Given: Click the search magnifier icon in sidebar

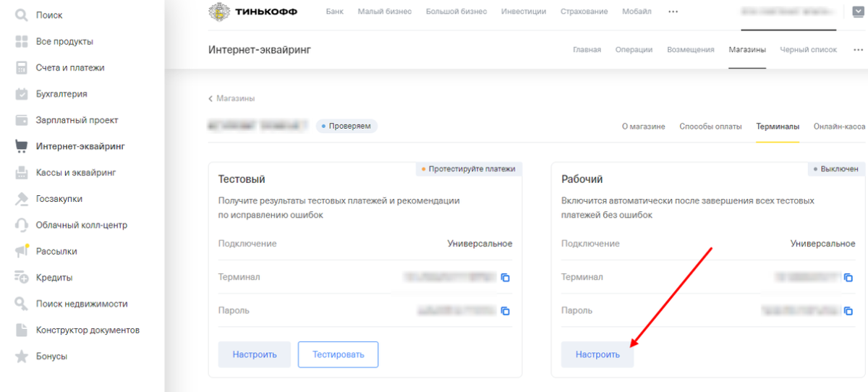Looking at the screenshot, I should click(x=22, y=15).
